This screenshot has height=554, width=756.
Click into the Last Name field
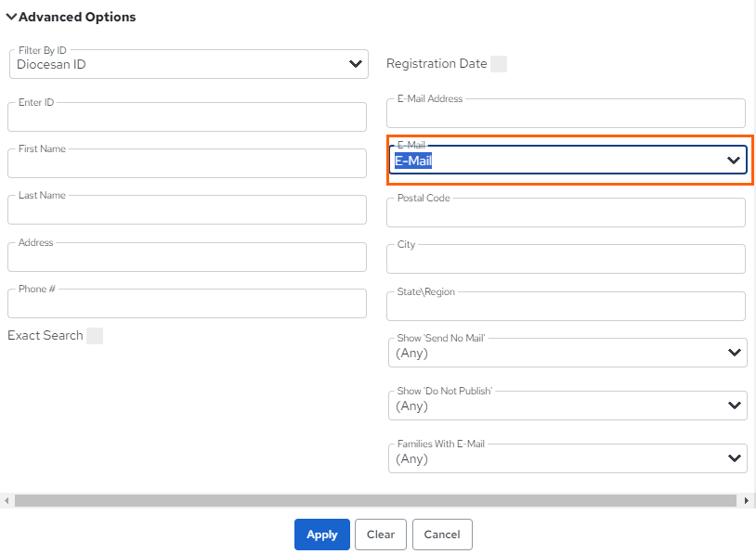(x=187, y=210)
